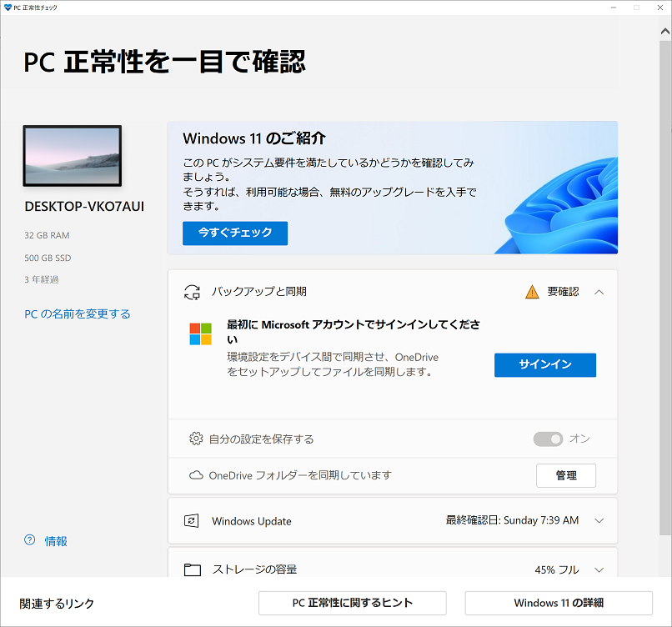Viewport: 672px width, 627px height.
Task: Click the 45% フル storage value
Action: (557, 569)
